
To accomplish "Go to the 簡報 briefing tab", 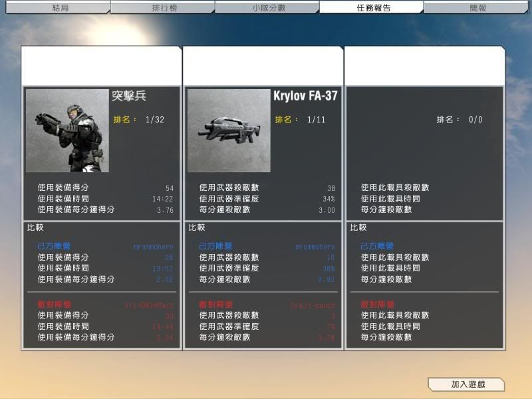I will click(477, 8).
